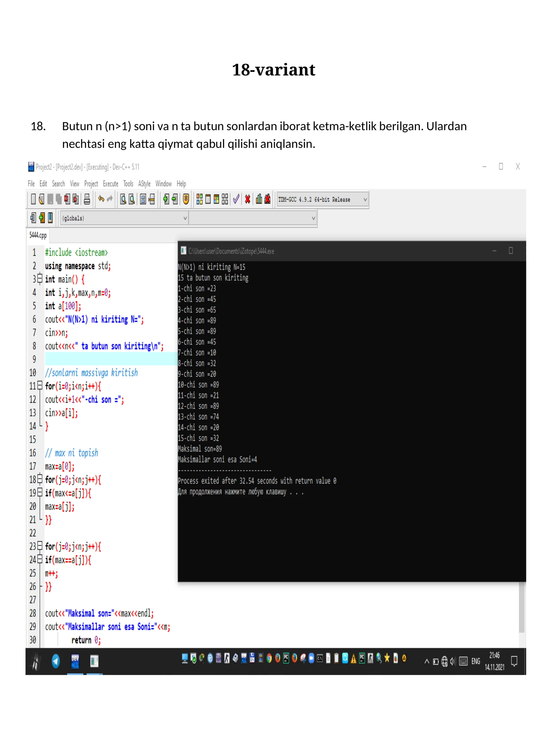Open the empty function list dropdown
This screenshot has width=535, height=756.
(313, 218)
